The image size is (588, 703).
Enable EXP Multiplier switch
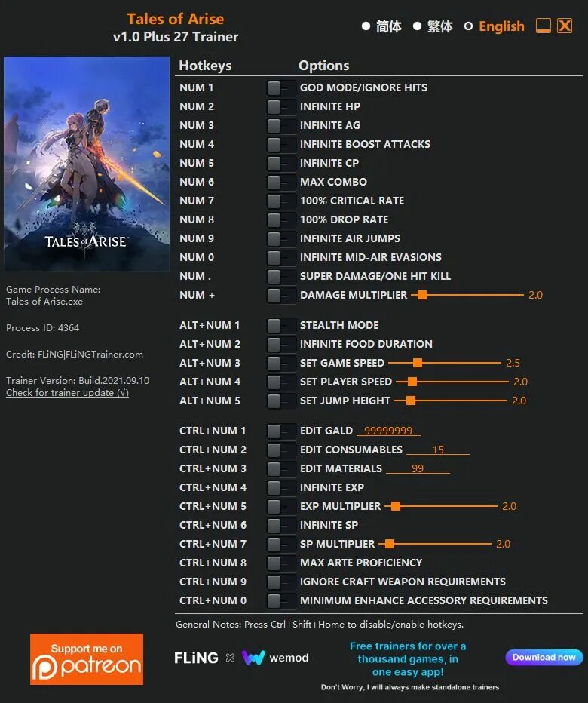click(x=281, y=507)
